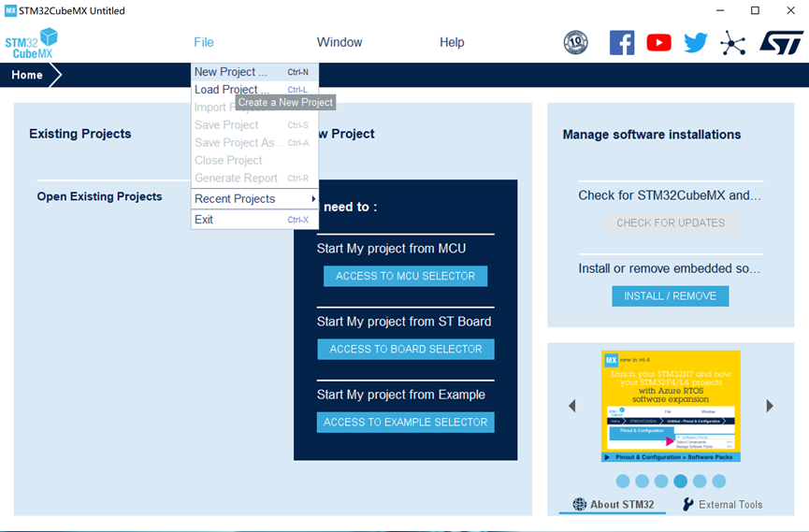Image resolution: width=809 pixels, height=532 pixels.
Task: Open the YouTube channel icon
Action: point(658,42)
